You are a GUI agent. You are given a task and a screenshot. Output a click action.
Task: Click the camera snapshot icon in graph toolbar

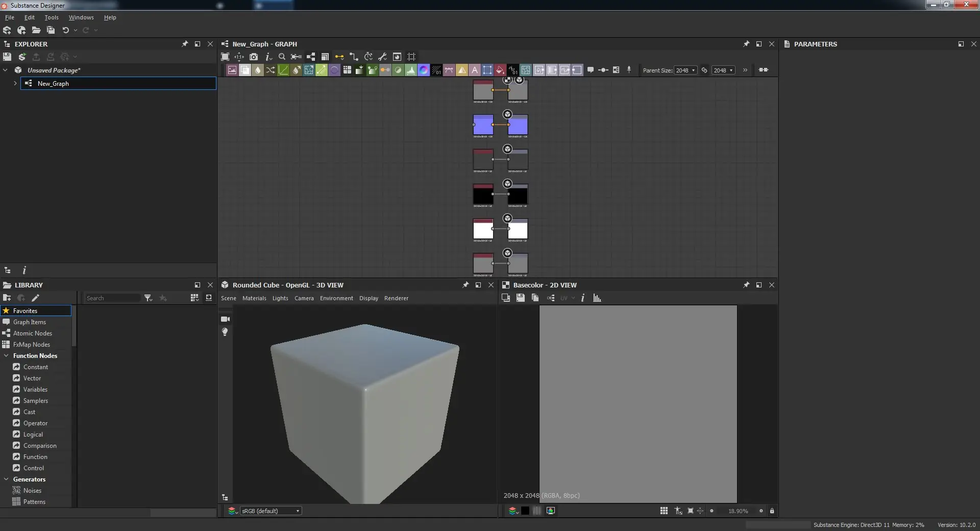[254, 57]
